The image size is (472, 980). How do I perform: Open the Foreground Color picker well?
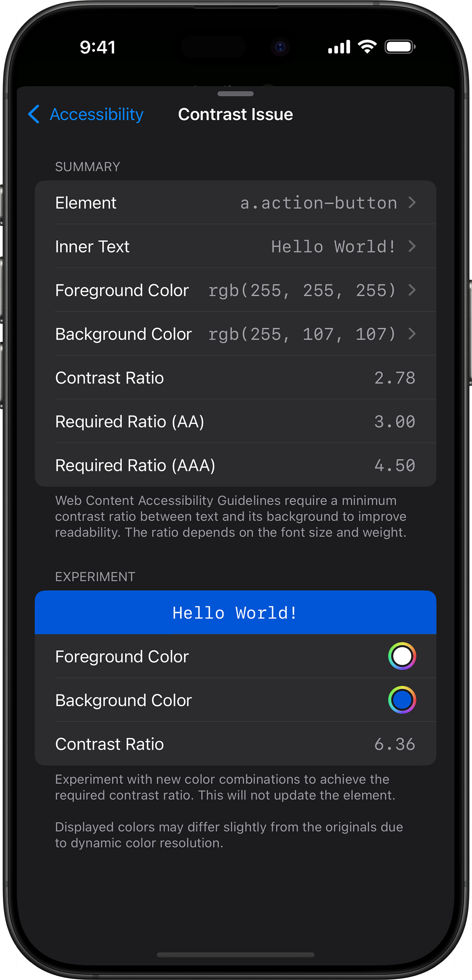click(x=402, y=656)
